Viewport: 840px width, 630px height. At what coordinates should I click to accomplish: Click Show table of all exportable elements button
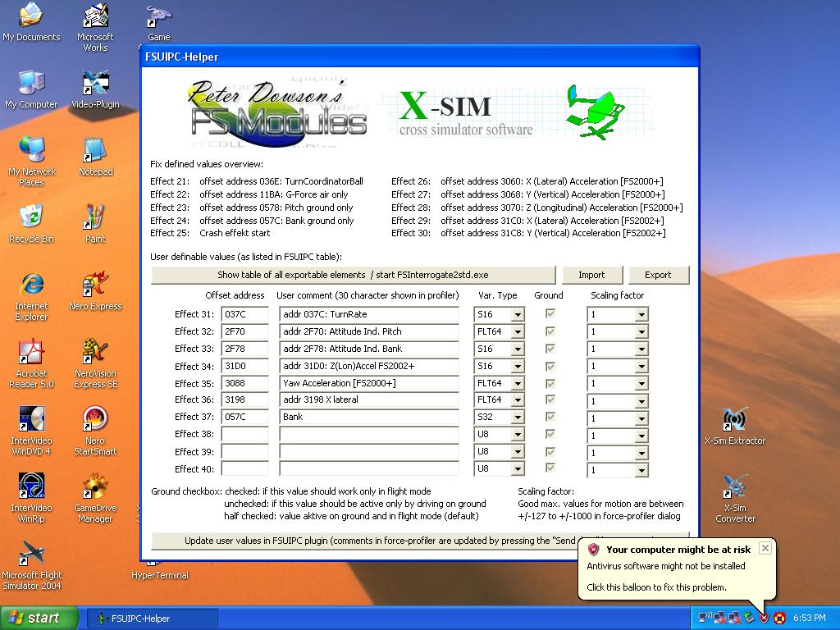pos(353,275)
